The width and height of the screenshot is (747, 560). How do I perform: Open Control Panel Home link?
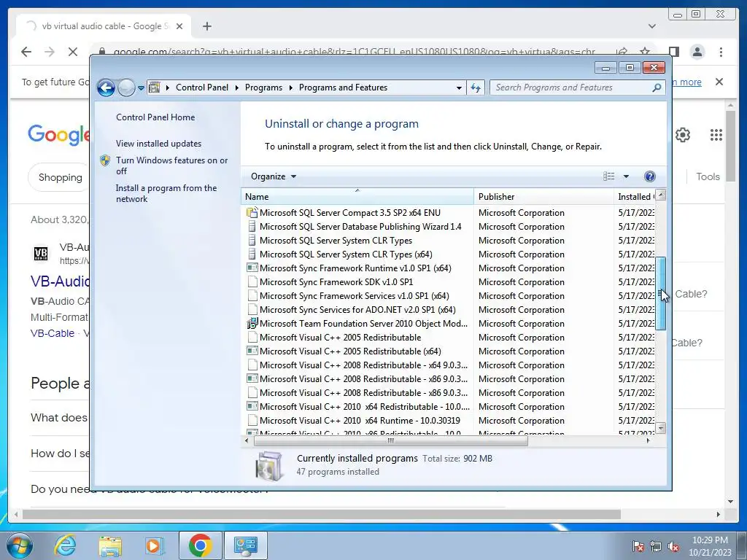(x=155, y=117)
